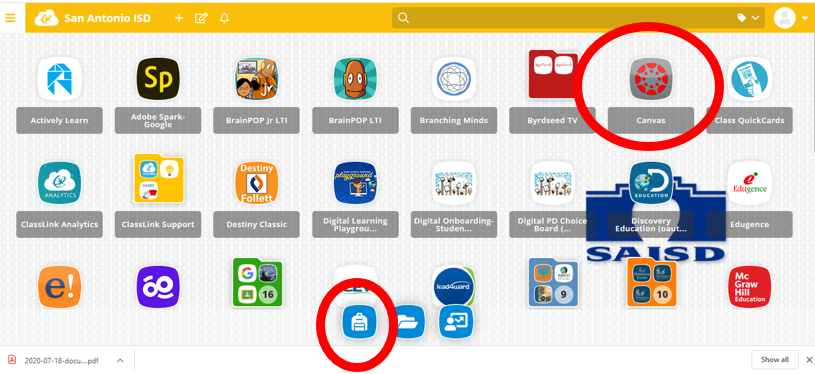Image resolution: width=815 pixels, height=374 pixels.
Task: Click the ClassLink Support label
Action: pos(158,224)
